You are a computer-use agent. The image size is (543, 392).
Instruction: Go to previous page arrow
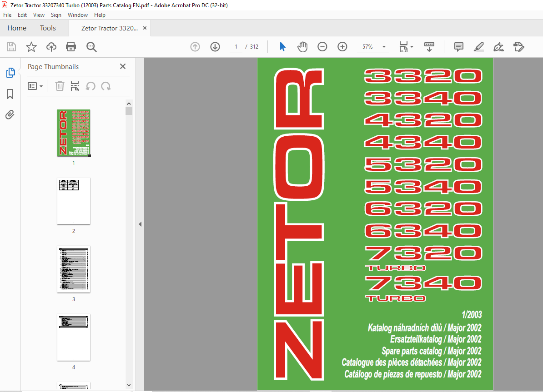tap(195, 47)
